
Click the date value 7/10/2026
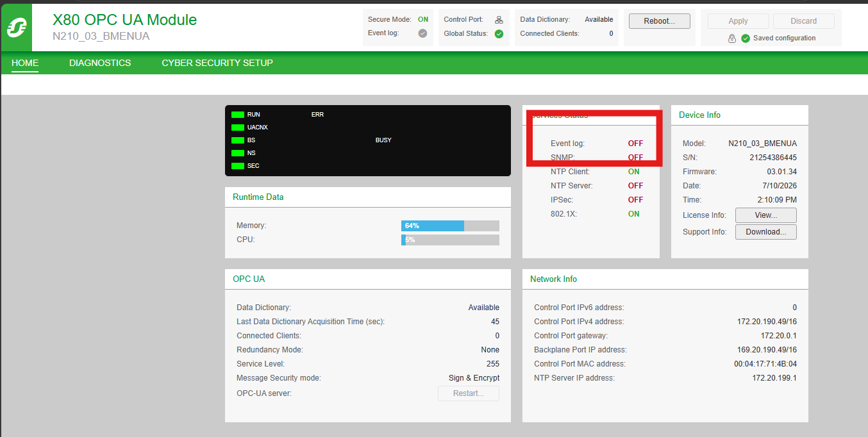pyautogui.click(x=780, y=186)
